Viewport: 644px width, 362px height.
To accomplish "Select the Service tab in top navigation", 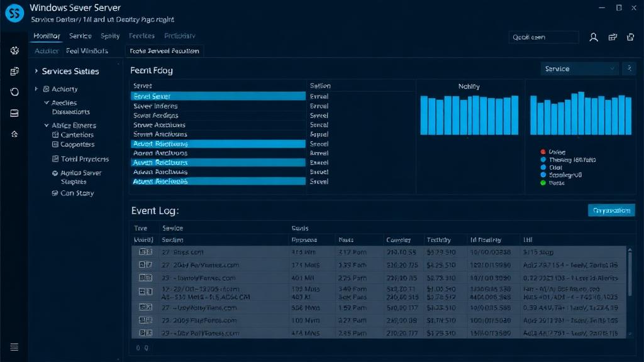I will 80,36.
